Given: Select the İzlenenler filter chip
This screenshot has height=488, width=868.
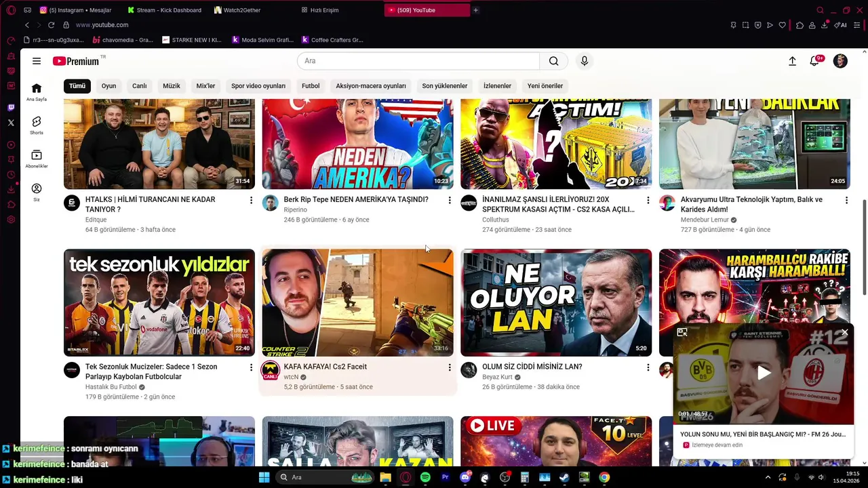Looking at the screenshot, I should (x=497, y=86).
